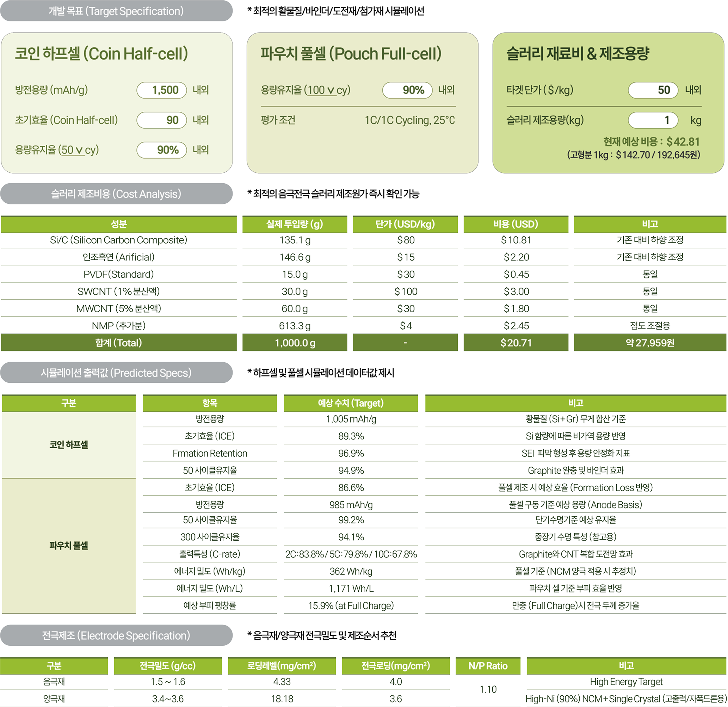Screen dimensions: 728x707
Task: Click the 단가 (USD/kg) column header
Action: tap(405, 224)
